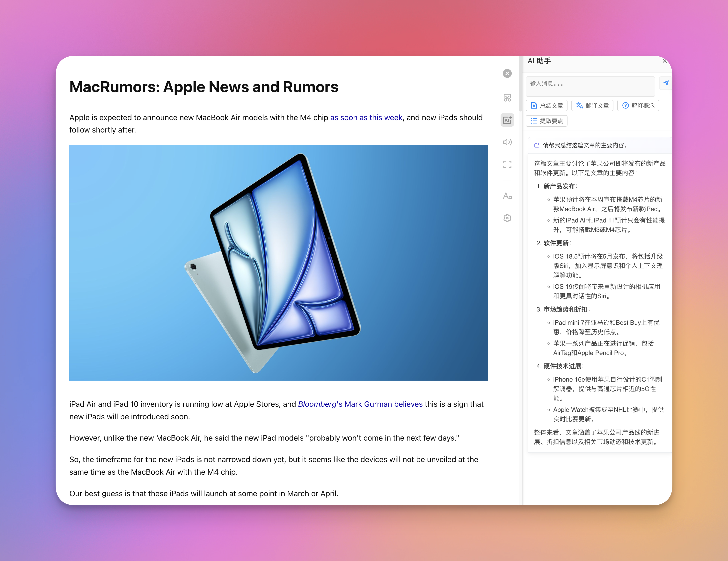Click the read-aloud speaker icon
The width and height of the screenshot is (728, 561).
click(507, 142)
